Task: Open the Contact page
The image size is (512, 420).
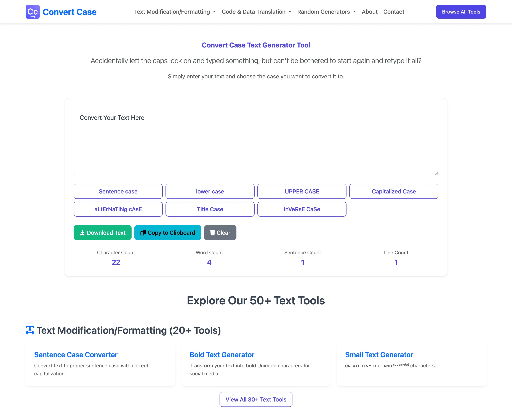Action: coord(393,12)
